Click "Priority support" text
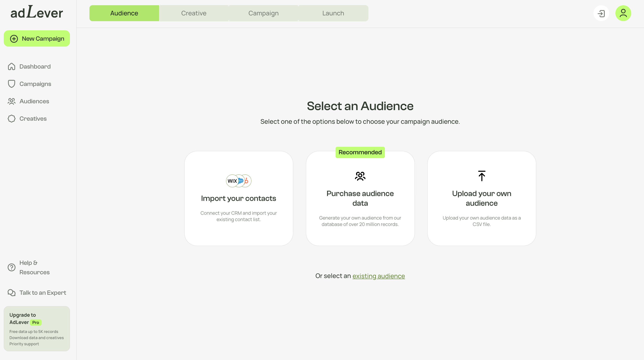 24,344
